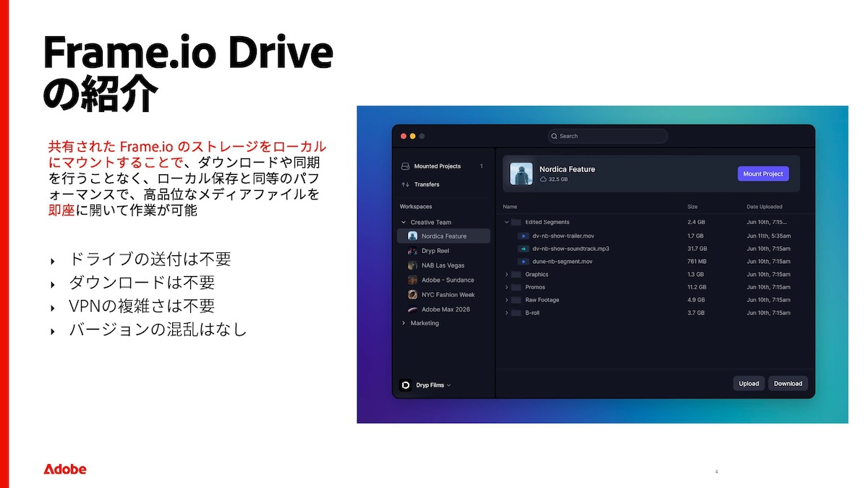Select the Mounted Projects icon in sidebar
This screenshot has width=868, height=488.
406,166
